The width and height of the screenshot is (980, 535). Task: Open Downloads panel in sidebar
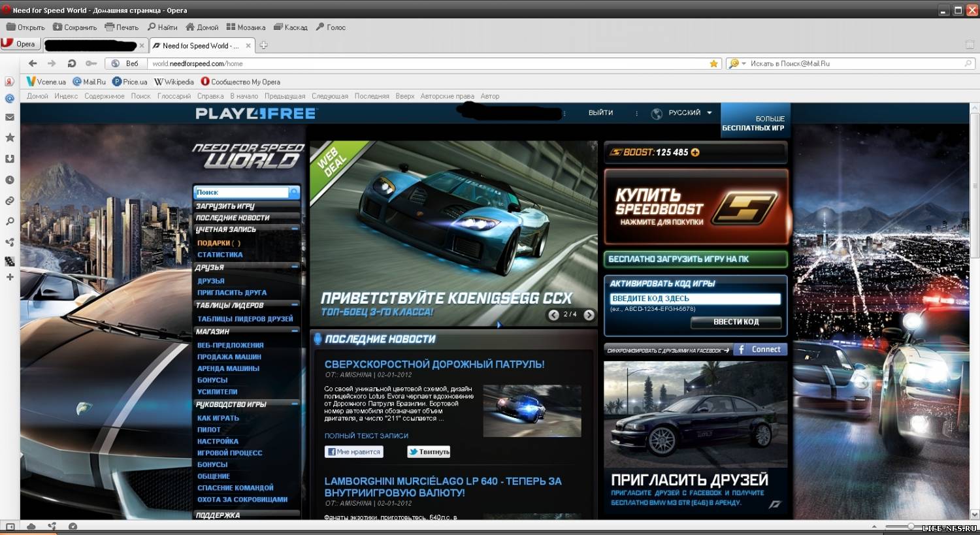9,159
